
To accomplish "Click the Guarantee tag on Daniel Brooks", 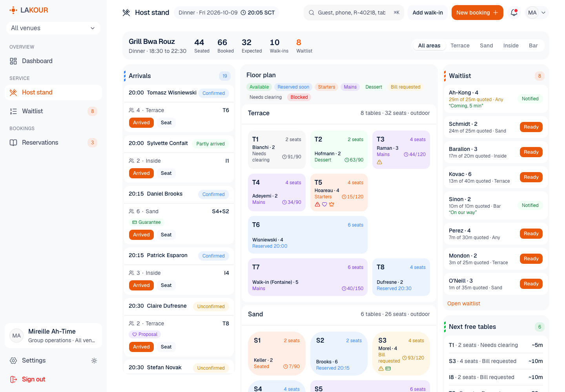I will 147,222.
